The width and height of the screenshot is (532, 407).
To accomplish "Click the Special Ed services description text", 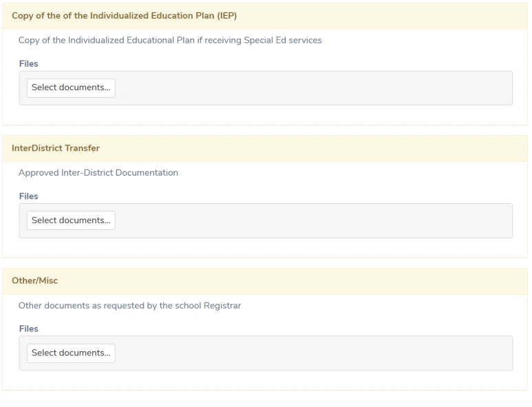I will 170,40.
